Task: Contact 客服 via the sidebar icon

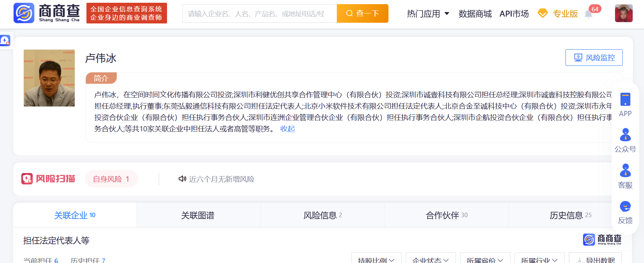Action: (625, 171)
